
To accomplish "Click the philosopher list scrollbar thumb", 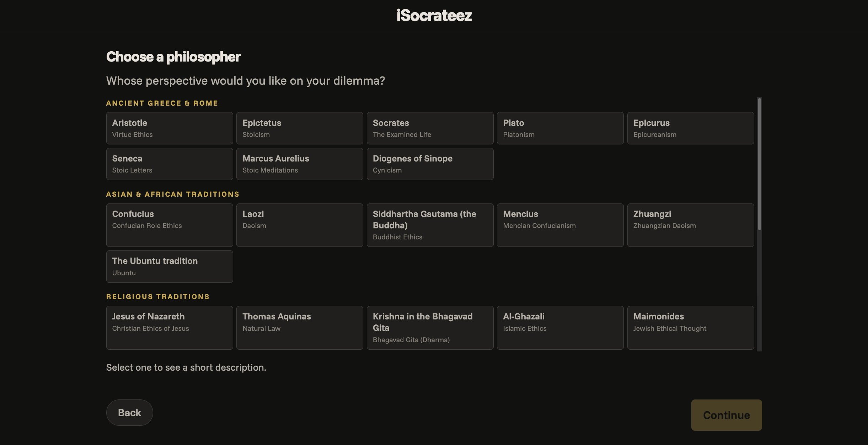I will coord(760,164).
